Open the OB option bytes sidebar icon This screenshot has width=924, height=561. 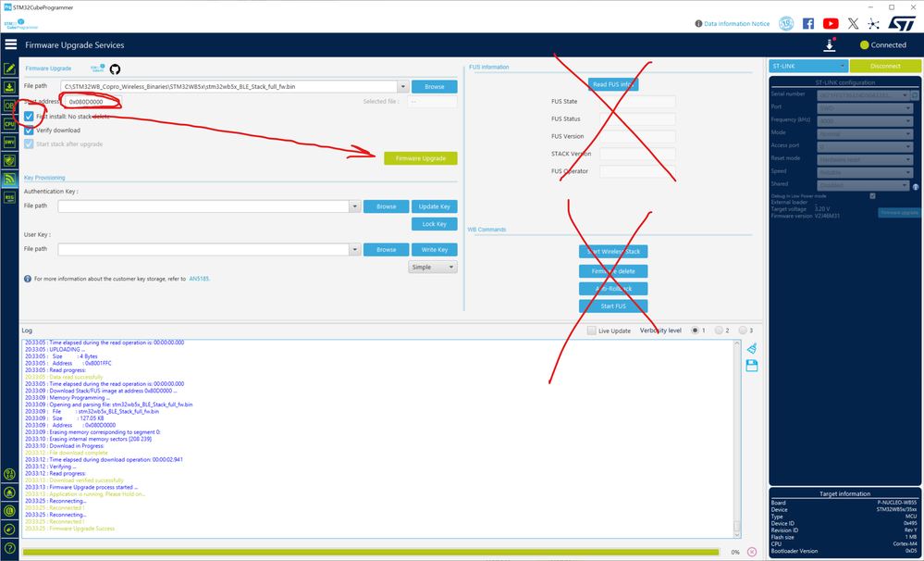[9, 106]
